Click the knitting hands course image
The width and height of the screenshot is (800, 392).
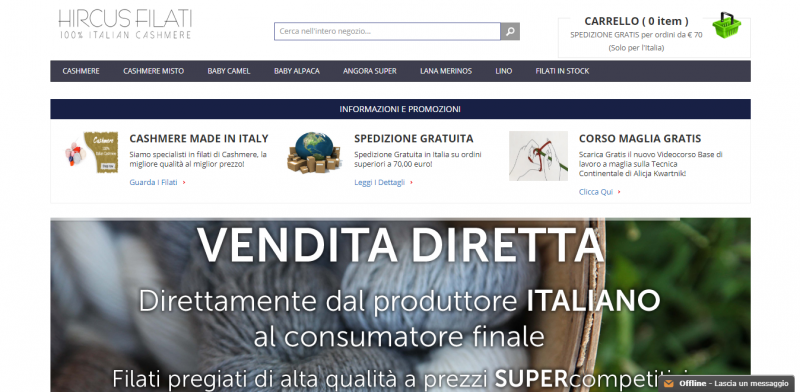538,156
